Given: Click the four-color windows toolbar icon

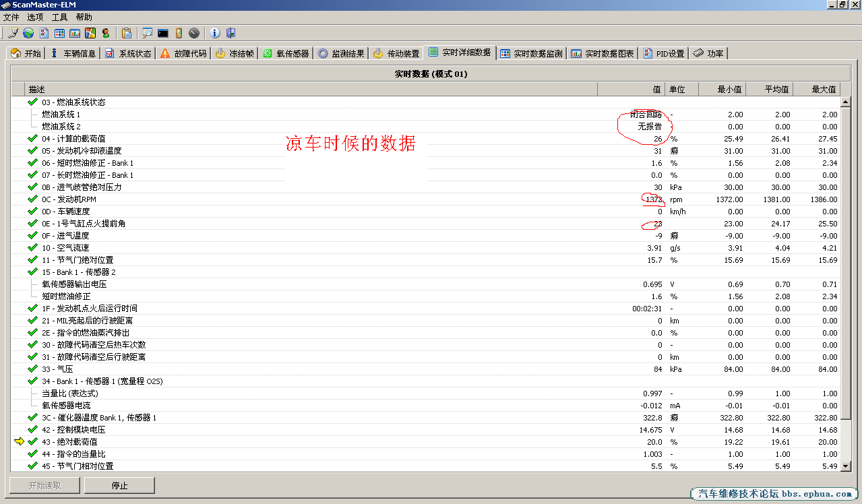Looking at the screenshot, I should (x=90, y=33).
